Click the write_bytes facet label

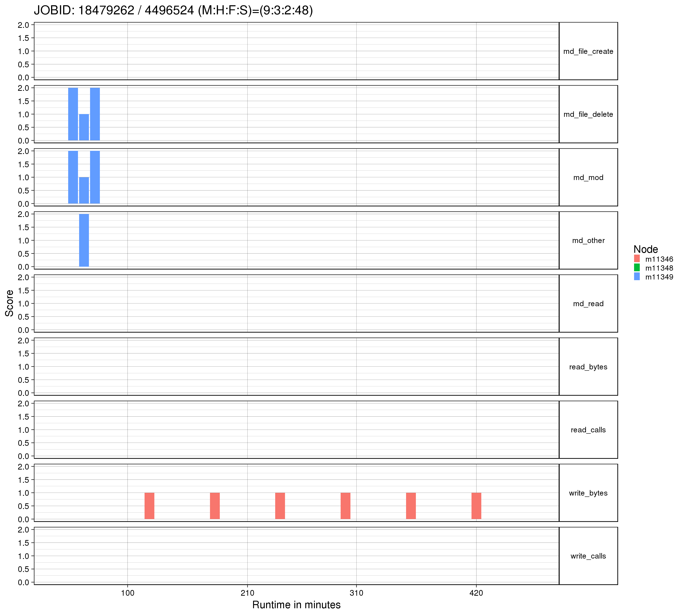click(588, 493)
